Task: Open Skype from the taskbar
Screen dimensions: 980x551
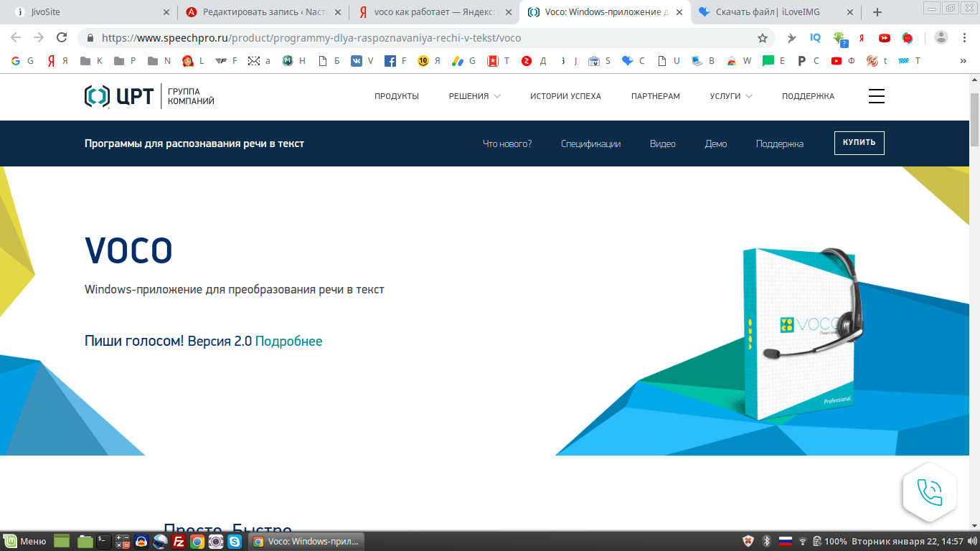Action: coord(235,542)
